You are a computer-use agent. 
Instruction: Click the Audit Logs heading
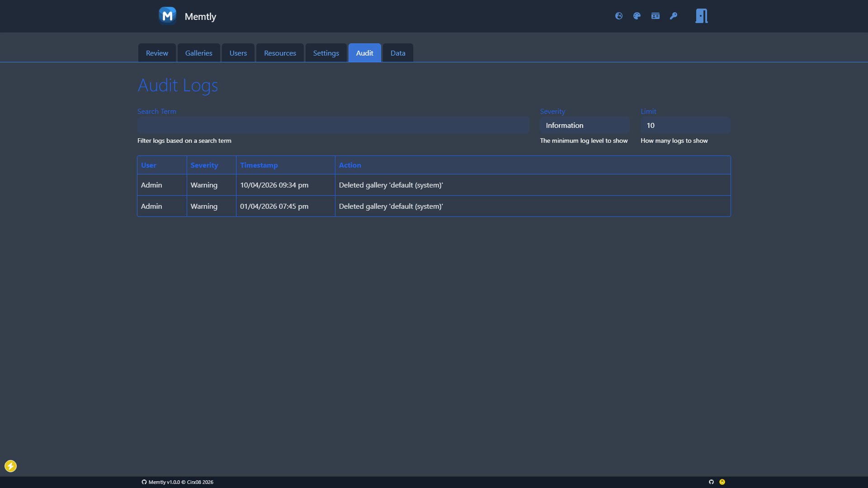coord(178,85)
